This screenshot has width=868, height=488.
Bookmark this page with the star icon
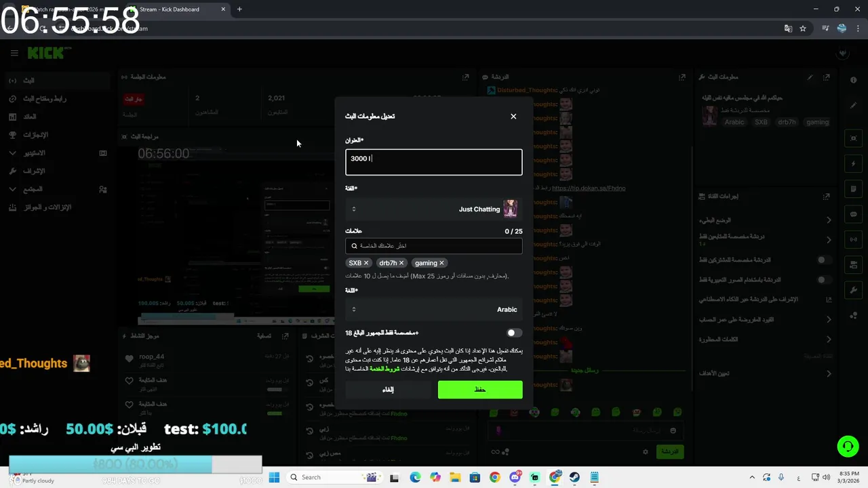coord(803,28)
